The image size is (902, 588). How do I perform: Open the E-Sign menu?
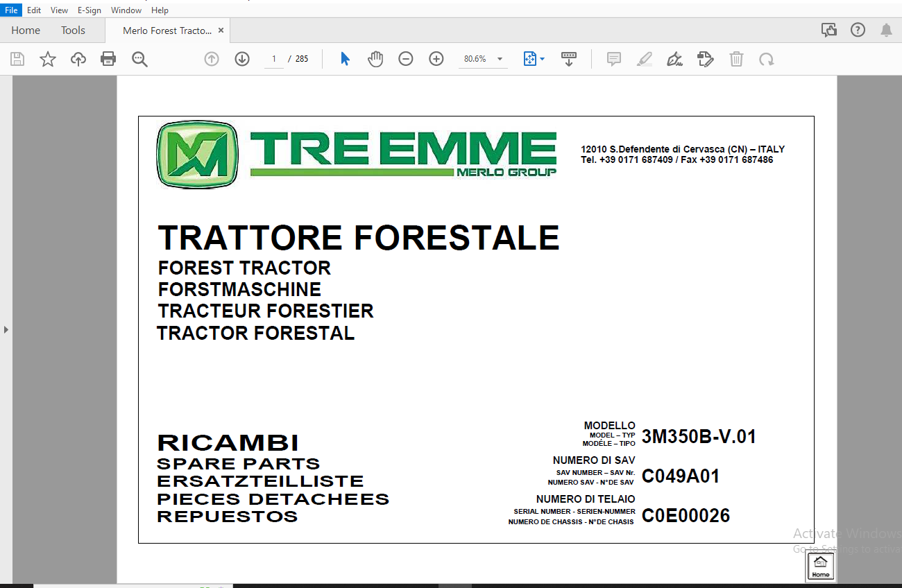click(x=90, y=10)
